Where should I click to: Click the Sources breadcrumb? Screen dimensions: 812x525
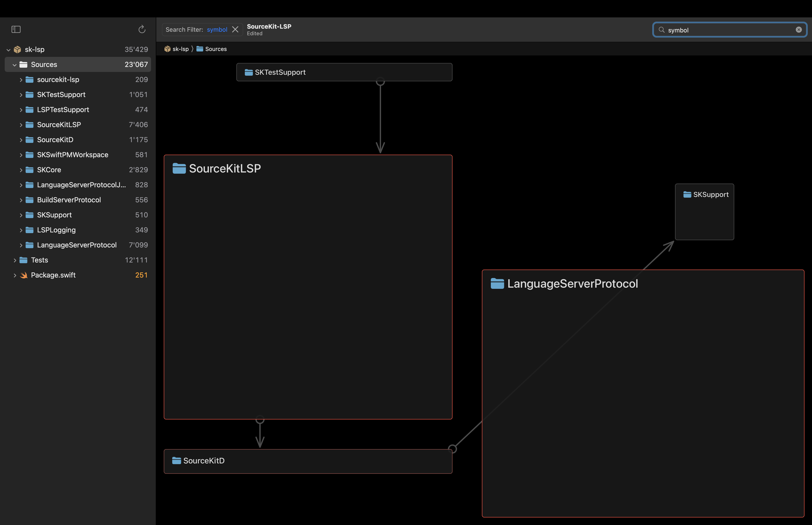[212, 49]
